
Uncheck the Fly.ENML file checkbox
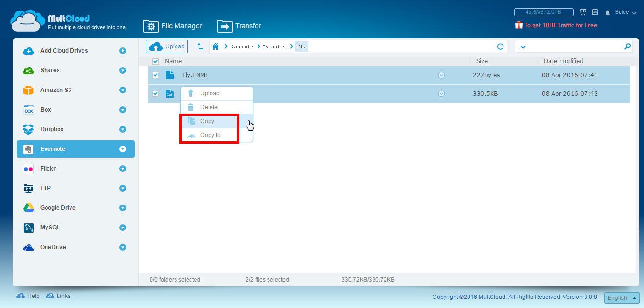click(155, 75)
